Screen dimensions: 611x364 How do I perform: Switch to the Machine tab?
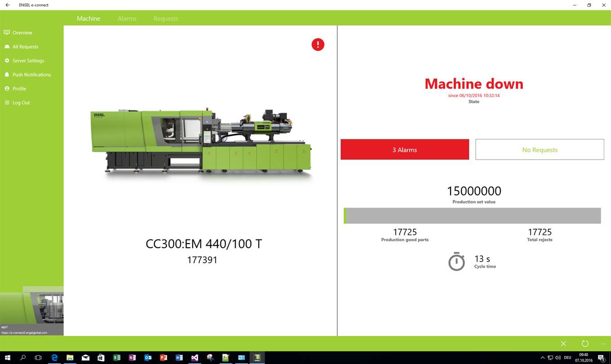[x=89, y=18]
